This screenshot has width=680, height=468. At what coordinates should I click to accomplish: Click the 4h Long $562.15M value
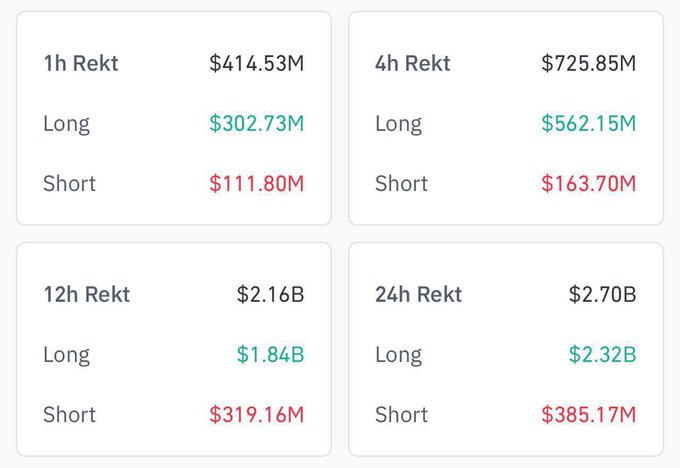tap(588, 124)
